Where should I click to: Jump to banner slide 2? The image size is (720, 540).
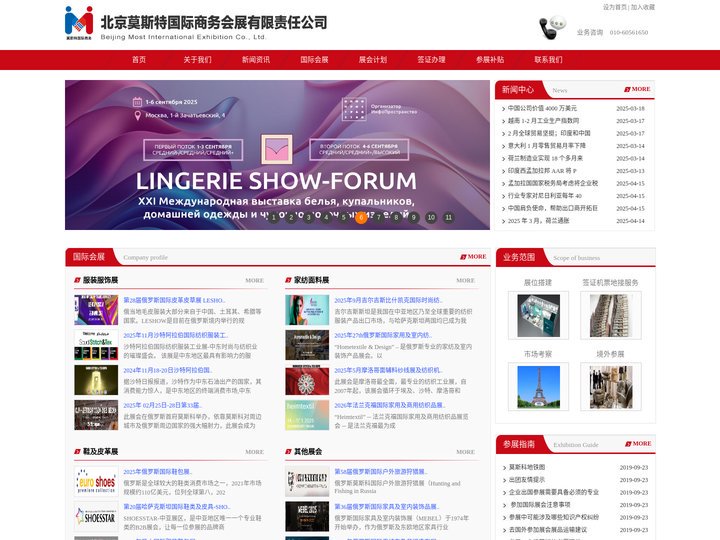[291, 218]
